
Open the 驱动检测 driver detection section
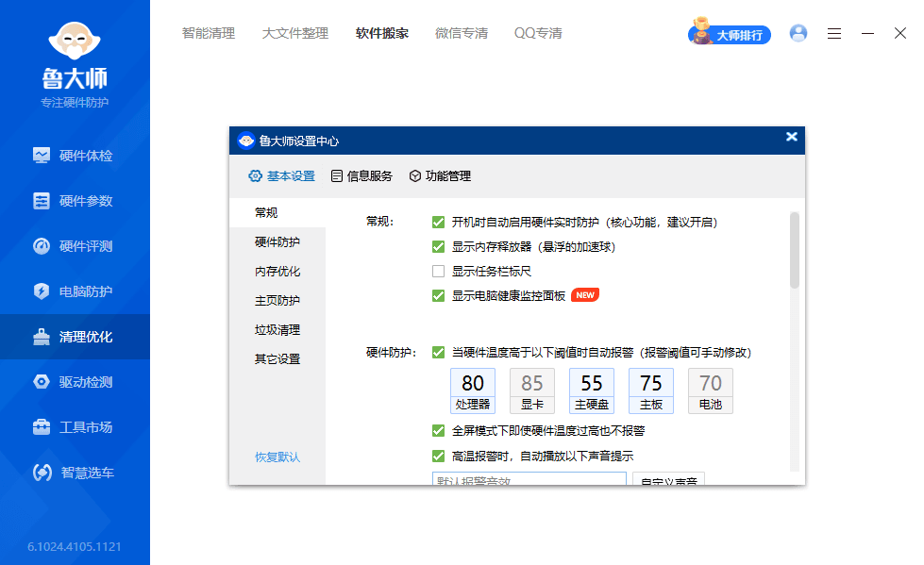pos(75,381)
